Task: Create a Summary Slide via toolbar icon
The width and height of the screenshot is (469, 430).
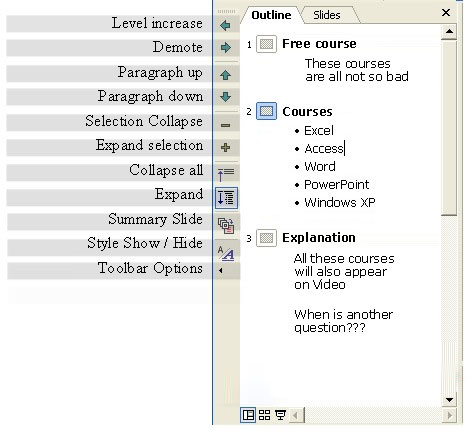Action: point(226,225)
